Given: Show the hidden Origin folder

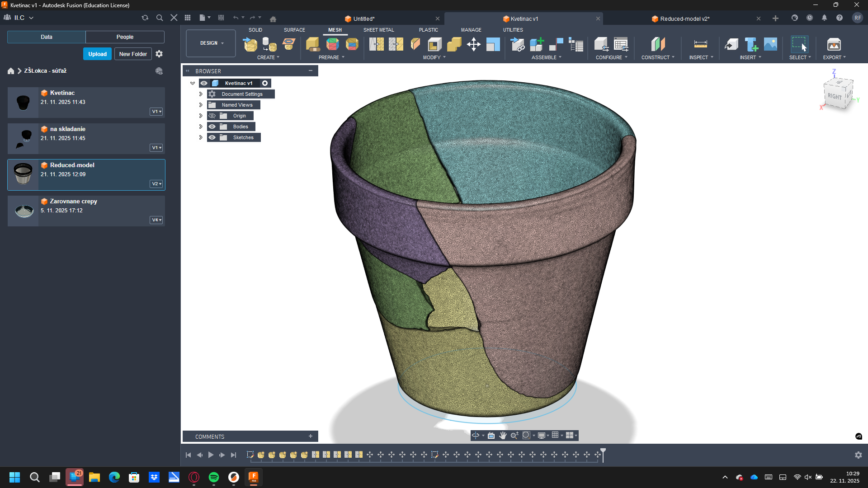Looking at the screenshot, I should [x=212, y=116].
